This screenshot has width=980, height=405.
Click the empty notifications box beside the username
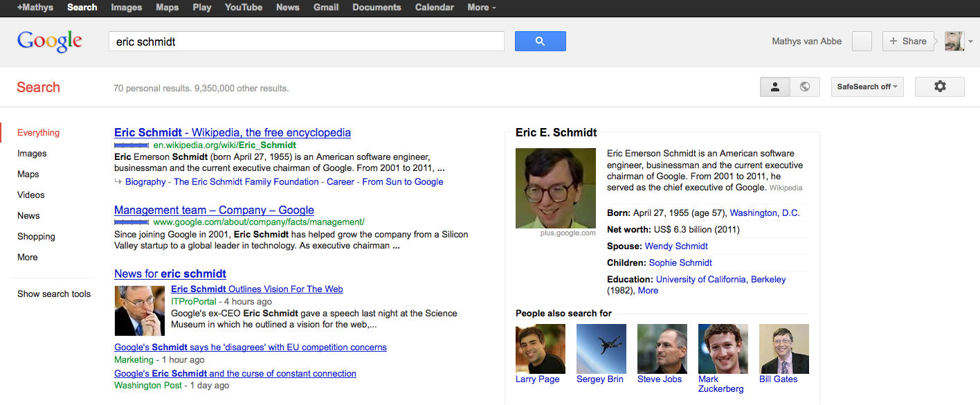(x=862, y=42)
